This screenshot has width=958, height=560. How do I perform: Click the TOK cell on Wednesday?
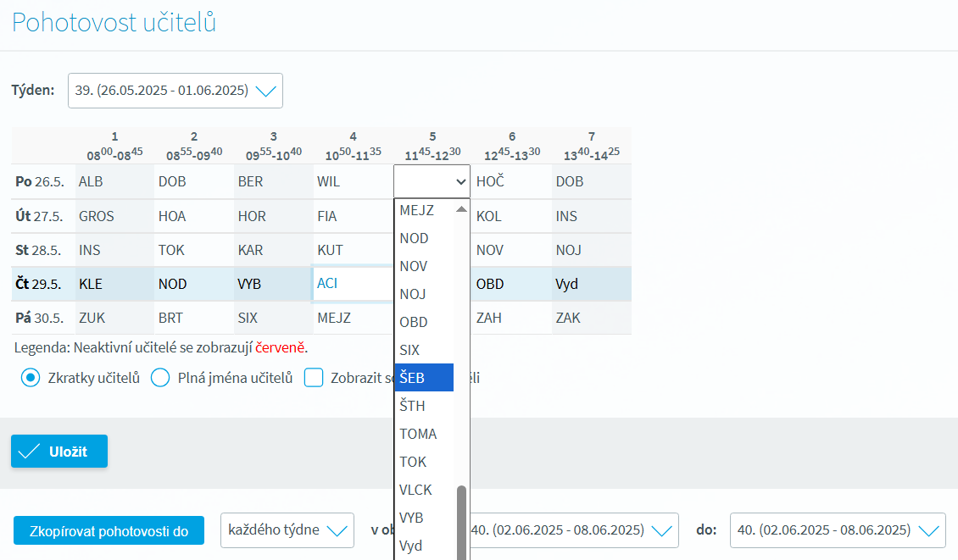pyautogui.click(x=193, y=250)
